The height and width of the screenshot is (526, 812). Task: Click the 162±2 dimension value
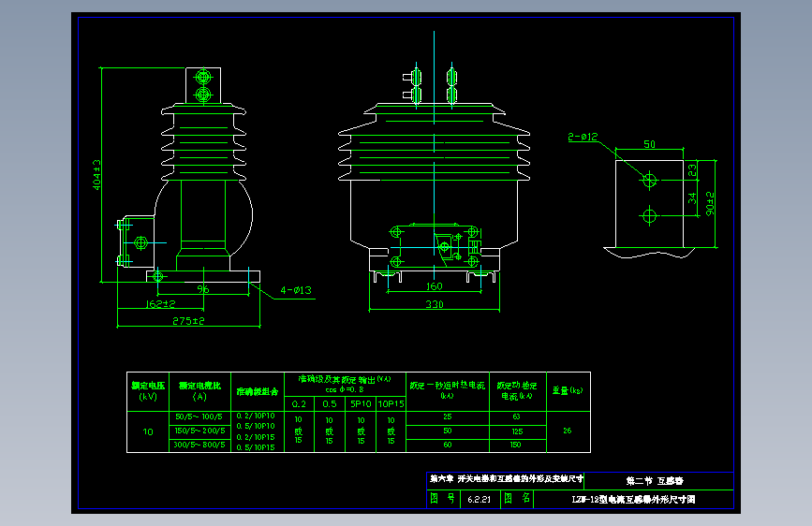pyautogui.click(x=161, y=304)
